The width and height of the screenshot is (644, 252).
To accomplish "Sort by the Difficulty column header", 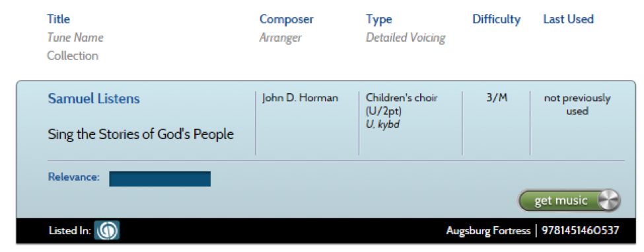I will (x=496, y=19).
